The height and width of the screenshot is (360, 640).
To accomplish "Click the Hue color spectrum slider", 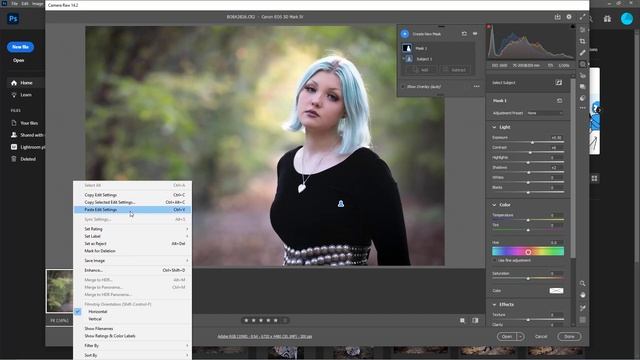I will coord(528,252).
